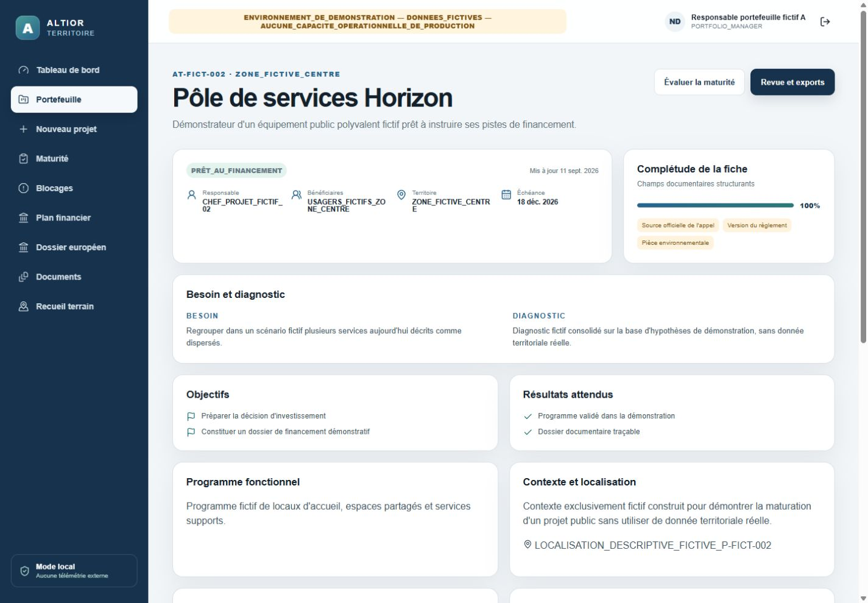
Task: Click the Recueil terrain person-pin icon
Action: (x=24, y=306)
